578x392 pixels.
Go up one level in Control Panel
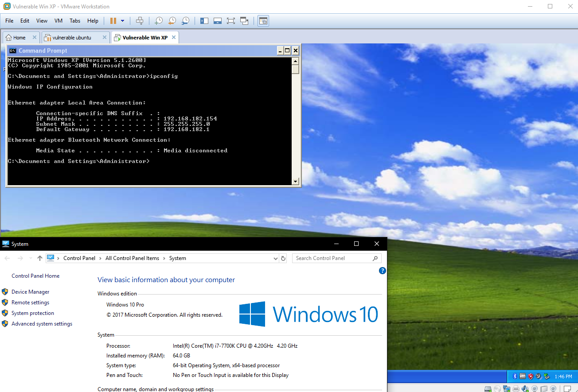[x=40, y=258]
